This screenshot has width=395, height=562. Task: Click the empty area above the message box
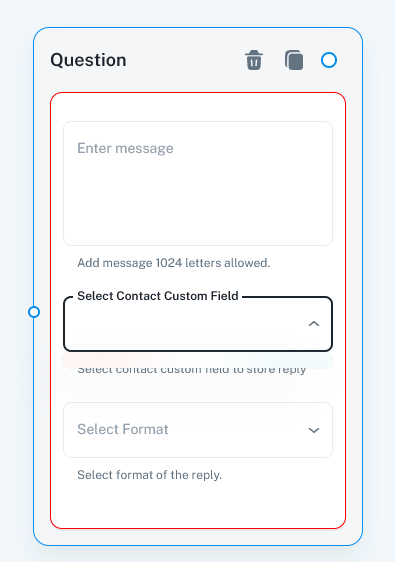(x=198, y=108)
